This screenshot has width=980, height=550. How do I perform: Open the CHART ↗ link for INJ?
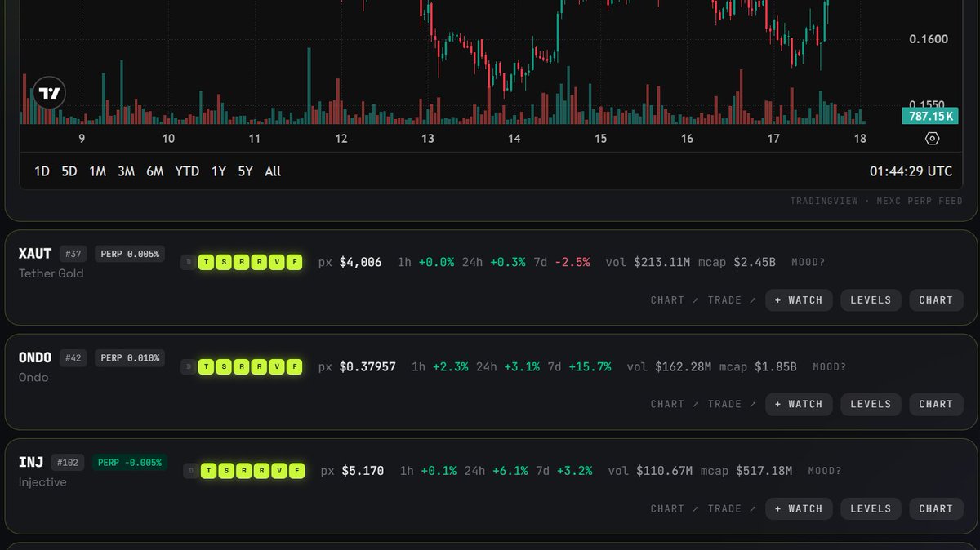pyautogui.click(x=675, y=508)
